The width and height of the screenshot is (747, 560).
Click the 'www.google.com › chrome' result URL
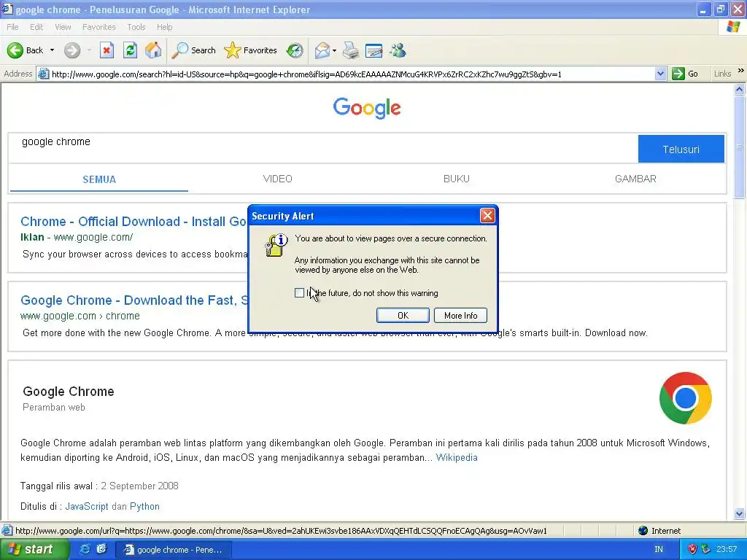tap(80, 316)
